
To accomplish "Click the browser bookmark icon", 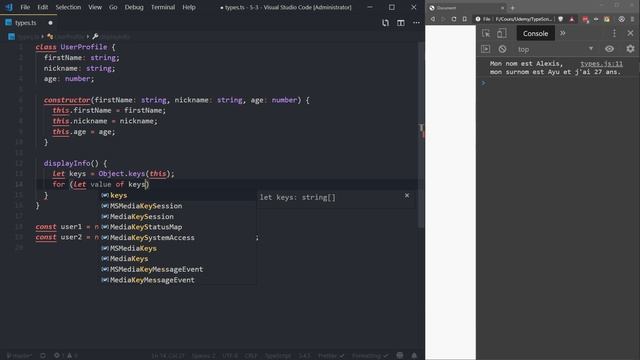I will 464,19.
